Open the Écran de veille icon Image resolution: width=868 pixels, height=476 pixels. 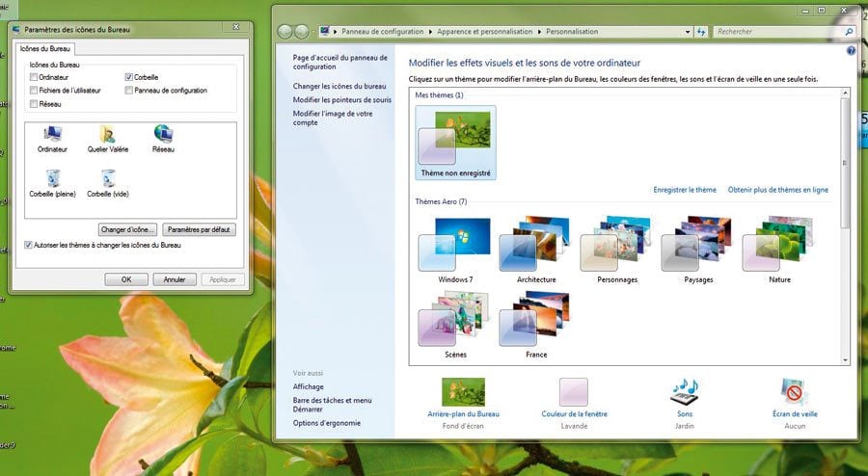point(795,391)
